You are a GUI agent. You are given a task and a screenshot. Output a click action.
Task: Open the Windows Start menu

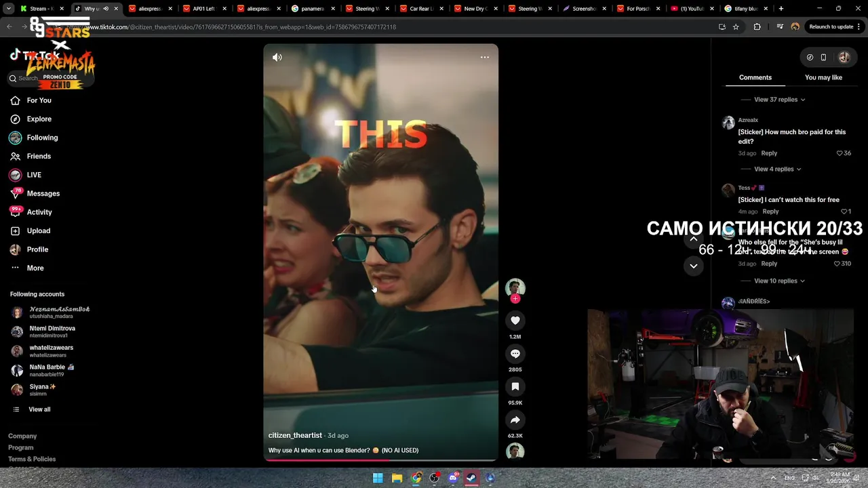[378, 478]
